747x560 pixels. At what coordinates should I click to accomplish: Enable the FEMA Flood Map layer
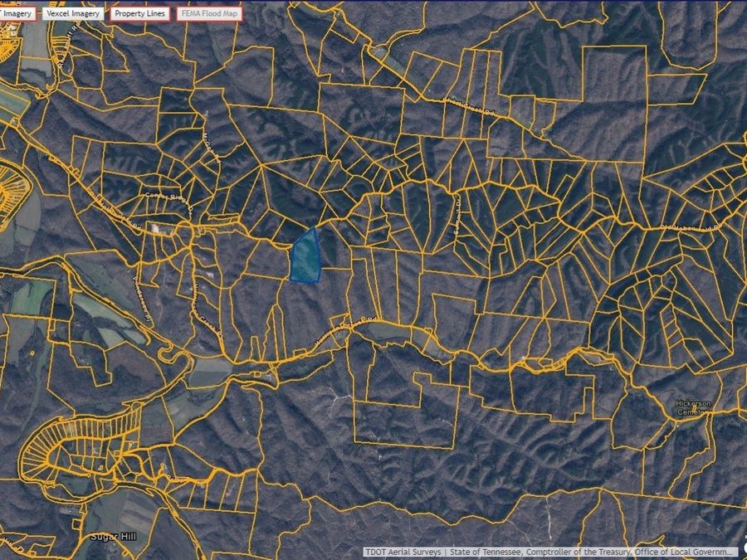(209, 13)
